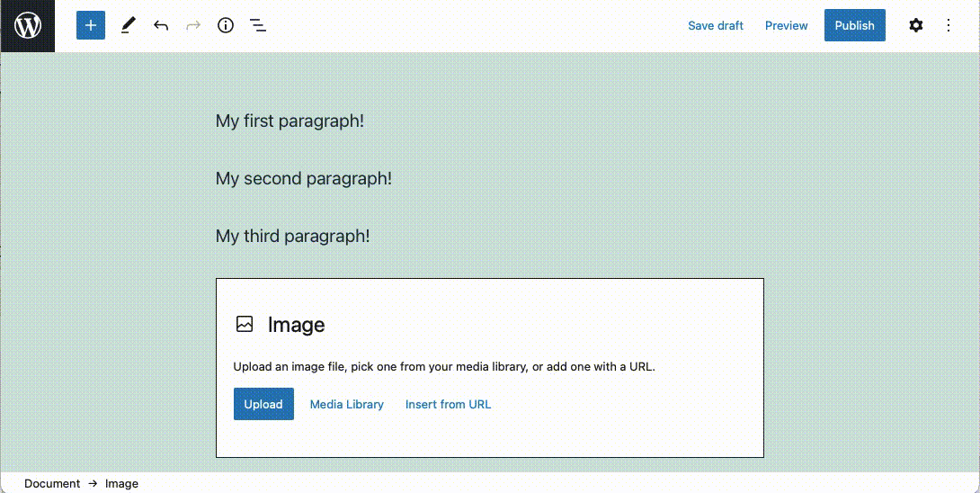The height and width of the screenshot is (493, 980).
Task: Click the Image block icon
Action: [245, 325]
